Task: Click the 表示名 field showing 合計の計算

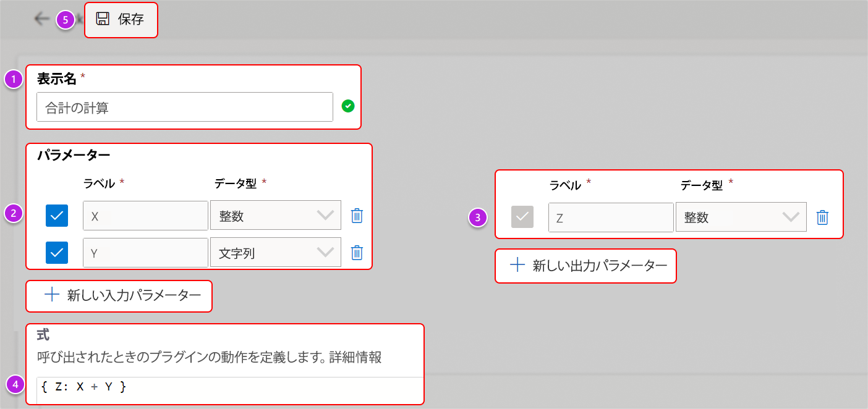Action: 184,106
